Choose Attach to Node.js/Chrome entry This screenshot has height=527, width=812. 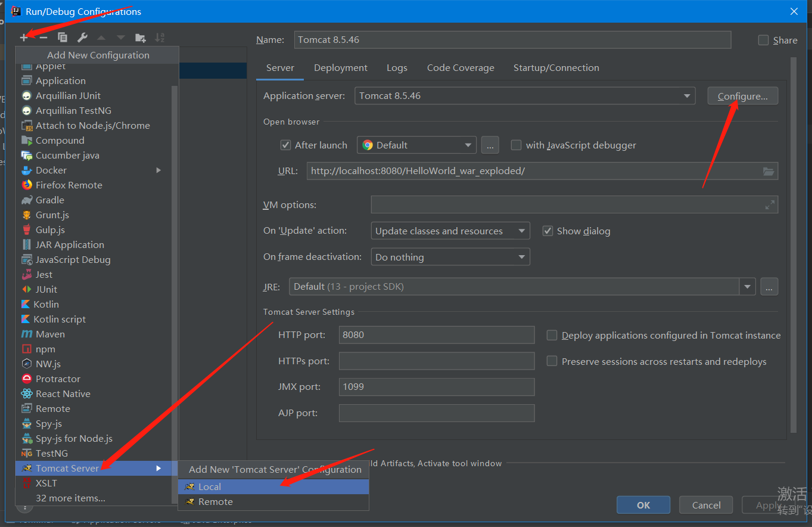tap(94, 125)
